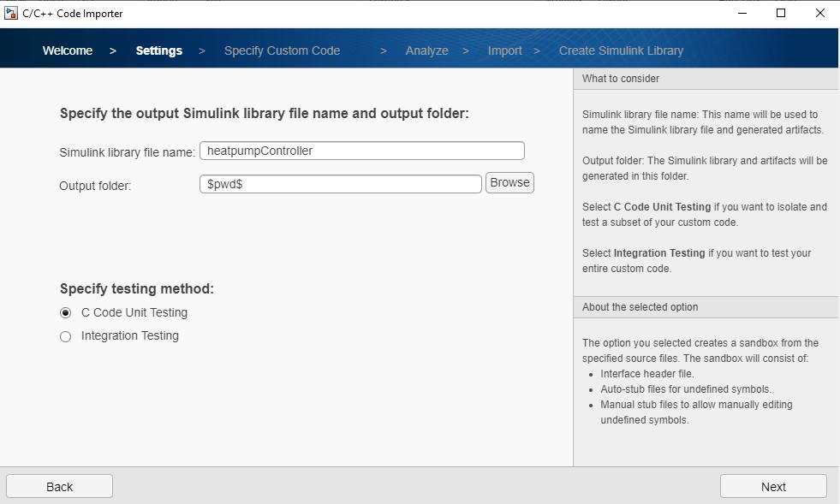
Task: Click 'Interface header file.' bullet text
Action: (647, 374)
